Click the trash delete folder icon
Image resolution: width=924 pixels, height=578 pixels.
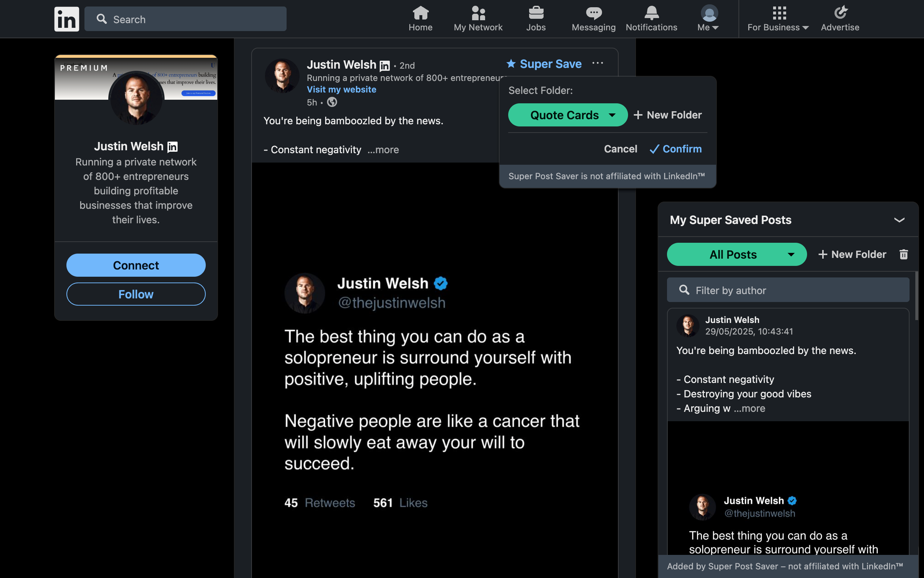coord(903,254)
